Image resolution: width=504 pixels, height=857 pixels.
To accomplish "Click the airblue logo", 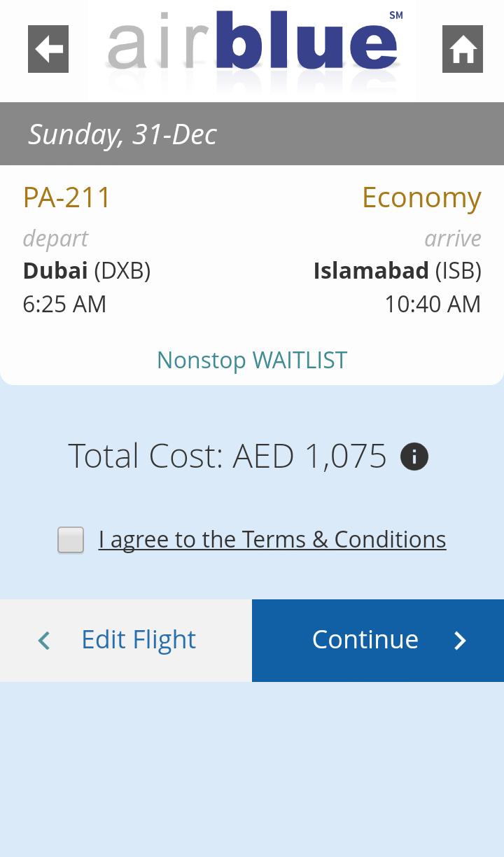I will tap(252, 46).
